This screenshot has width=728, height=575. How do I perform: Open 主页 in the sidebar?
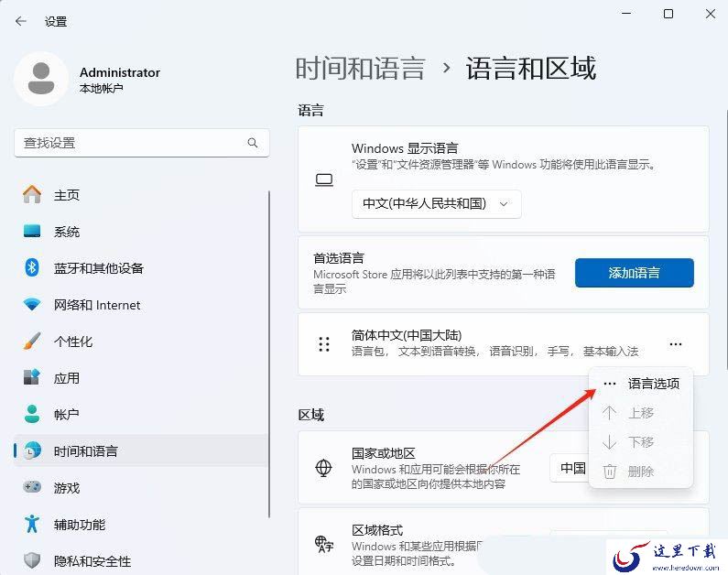141,194
